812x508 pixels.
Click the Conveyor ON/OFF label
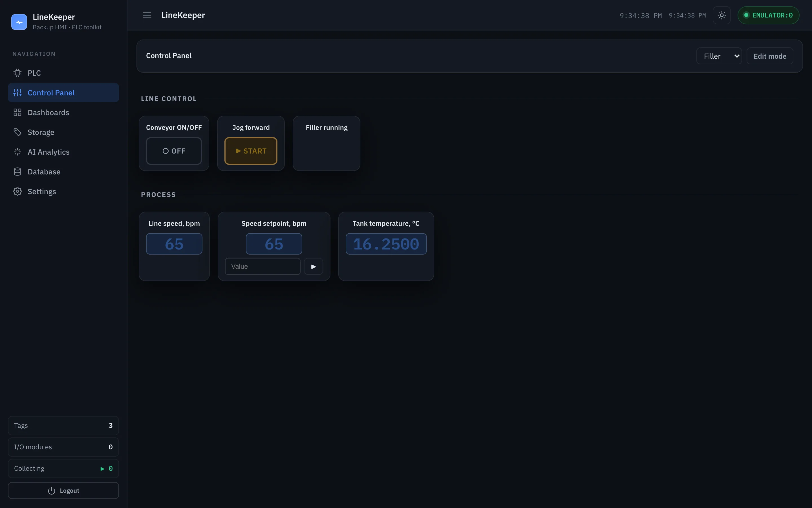click(174, 128)
